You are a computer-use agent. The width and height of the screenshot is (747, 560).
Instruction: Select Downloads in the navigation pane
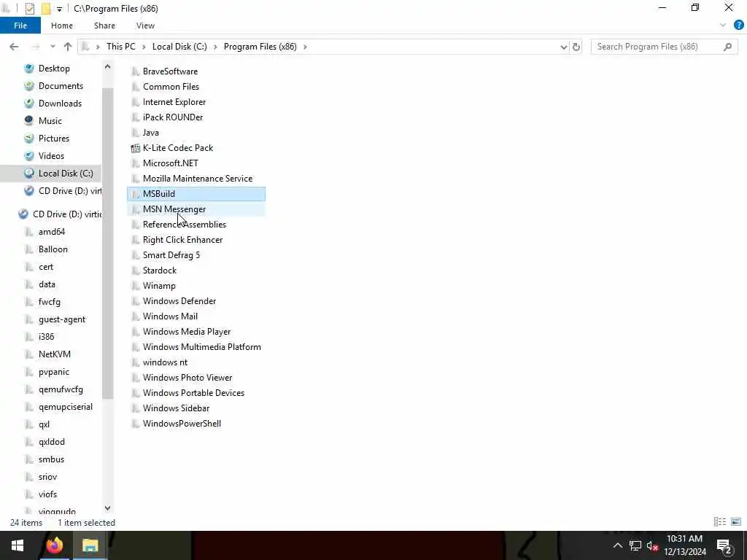pos(60,104)
